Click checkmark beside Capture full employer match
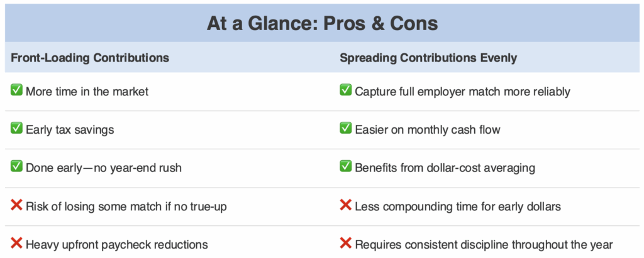The height and width of the screenshot is (258, 644). 345,90
